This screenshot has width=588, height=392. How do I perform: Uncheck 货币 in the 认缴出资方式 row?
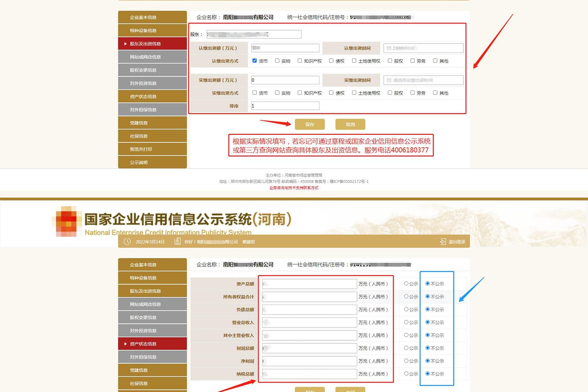pyautogui.click(x=254, y=61)
